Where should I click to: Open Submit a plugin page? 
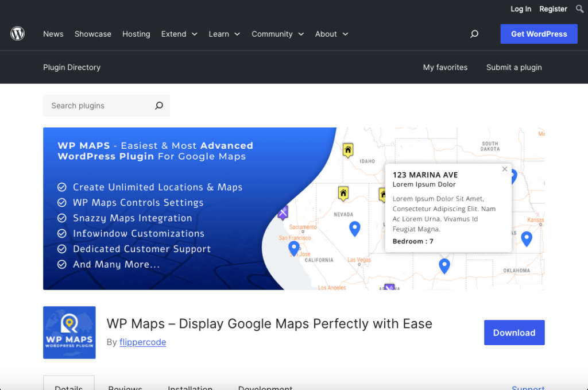[514, 68]
